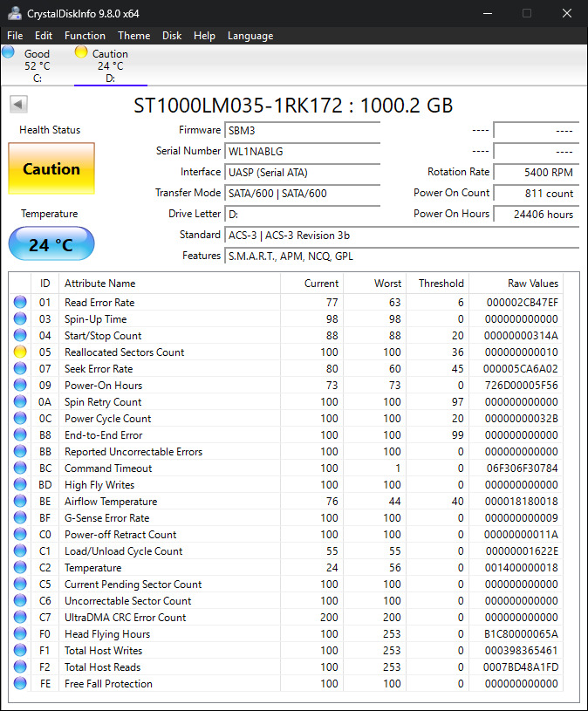Click the yellow Caution health status button
Viewport: 588px width, 711px height.
tap(51, 169)
